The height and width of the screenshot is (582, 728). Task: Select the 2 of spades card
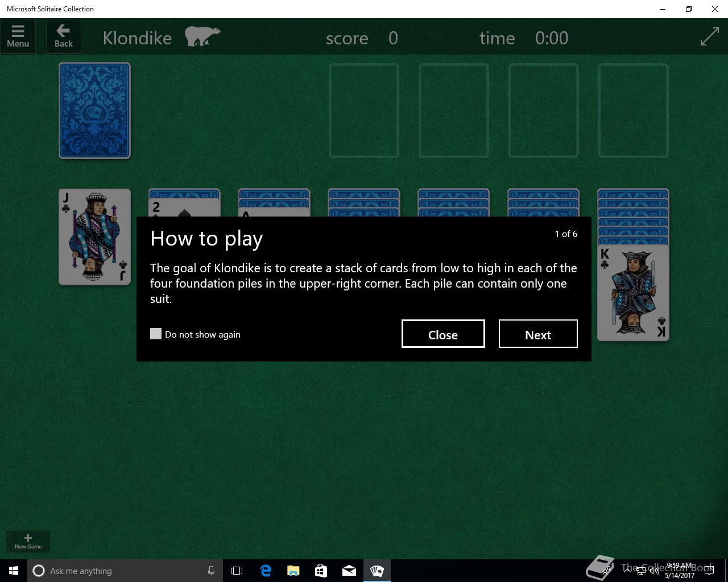click(184, 207)
